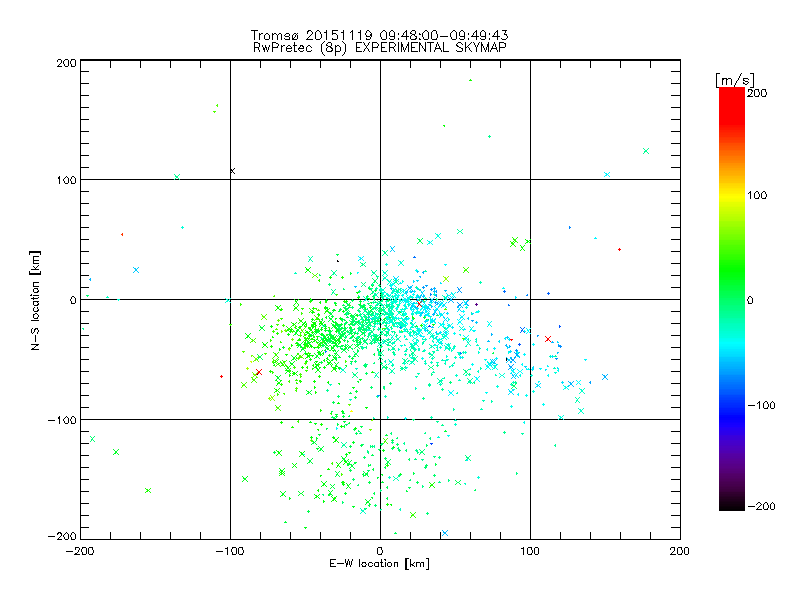The height and width of the screenshot is (600, 800).
Task: Click the colorbar label '-100'
Action: 761,406
